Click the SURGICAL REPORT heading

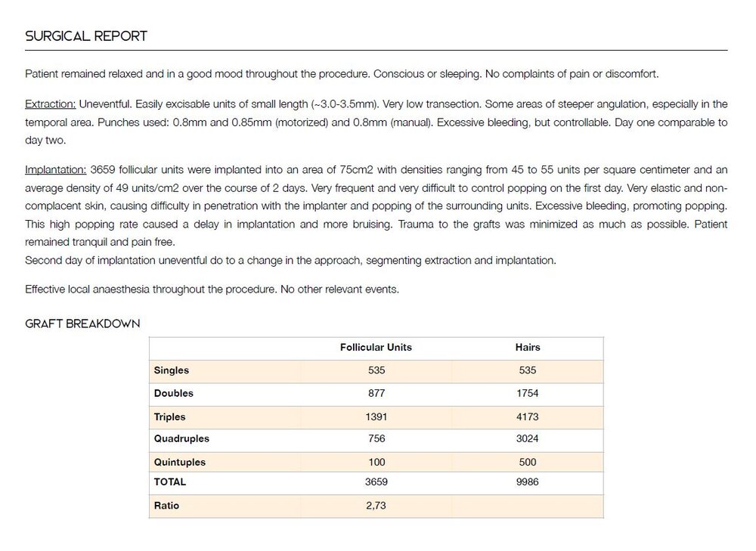click(x=86, y=36)
